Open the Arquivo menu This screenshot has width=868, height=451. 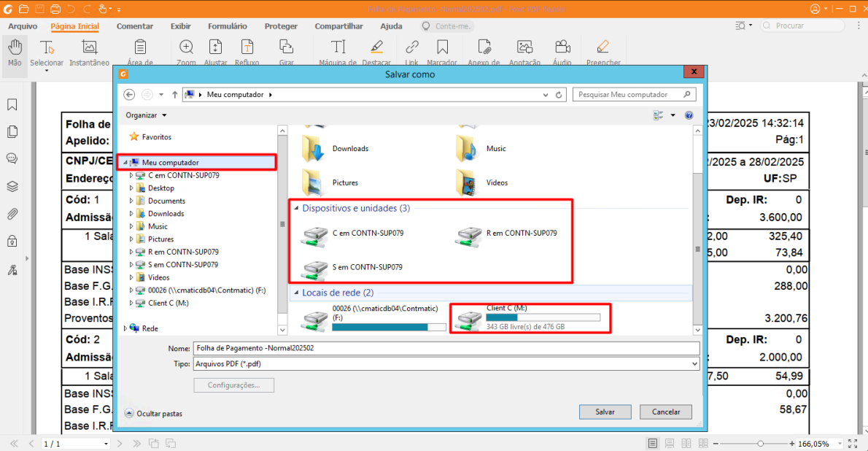coord(23,26)
